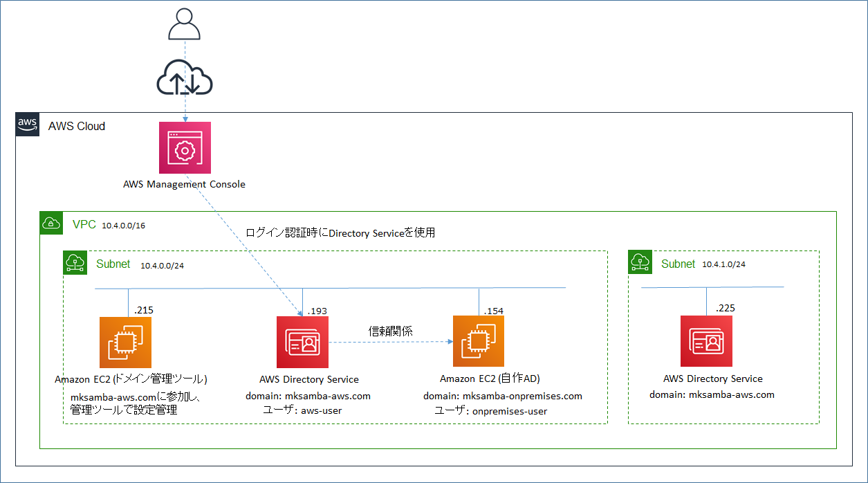Viewport: 868px width, 483px height.
Task: Click the ユーザ: aws-user text
Action: [302, 410]
